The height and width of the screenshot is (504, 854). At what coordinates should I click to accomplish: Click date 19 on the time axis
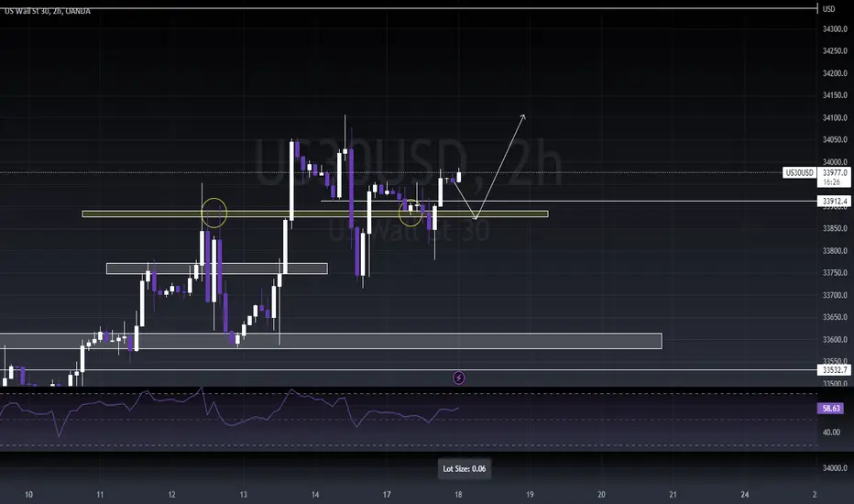[x=530, y=495]
